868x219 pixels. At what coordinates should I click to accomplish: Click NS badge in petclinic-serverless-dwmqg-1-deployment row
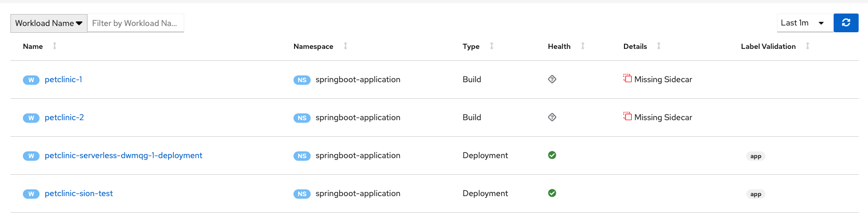point(302,156)
